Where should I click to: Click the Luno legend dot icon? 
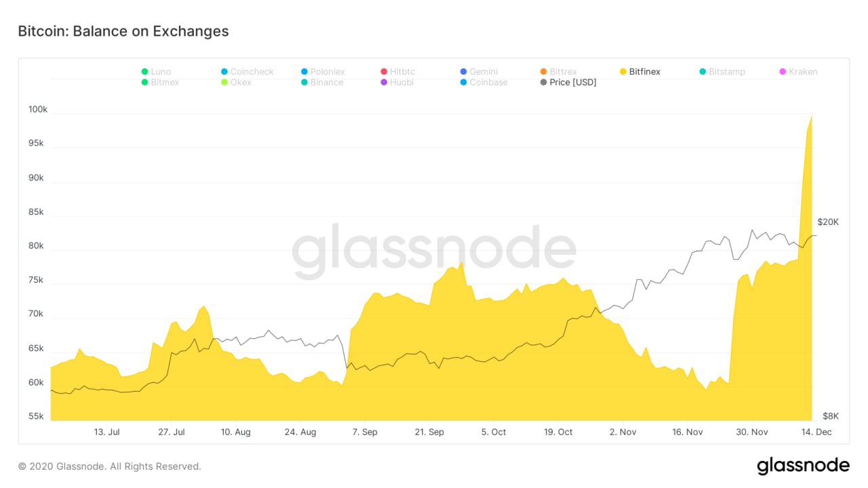click(144, 71)
